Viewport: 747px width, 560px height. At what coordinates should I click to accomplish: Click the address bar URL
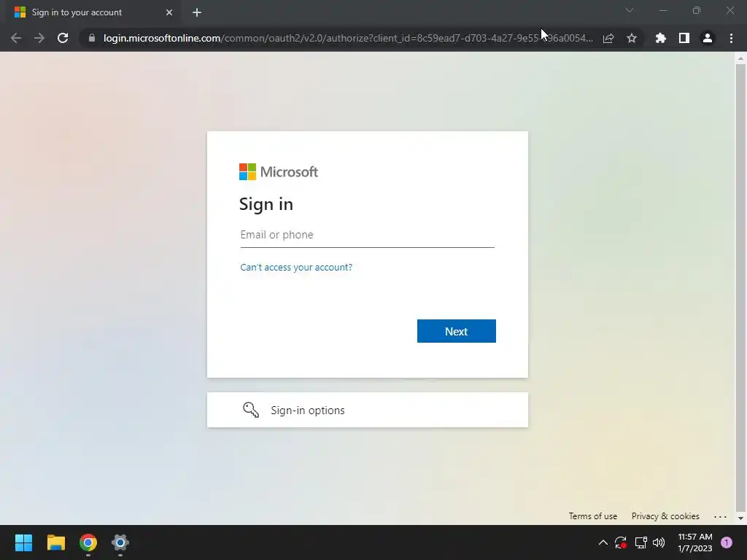(348, 38)
